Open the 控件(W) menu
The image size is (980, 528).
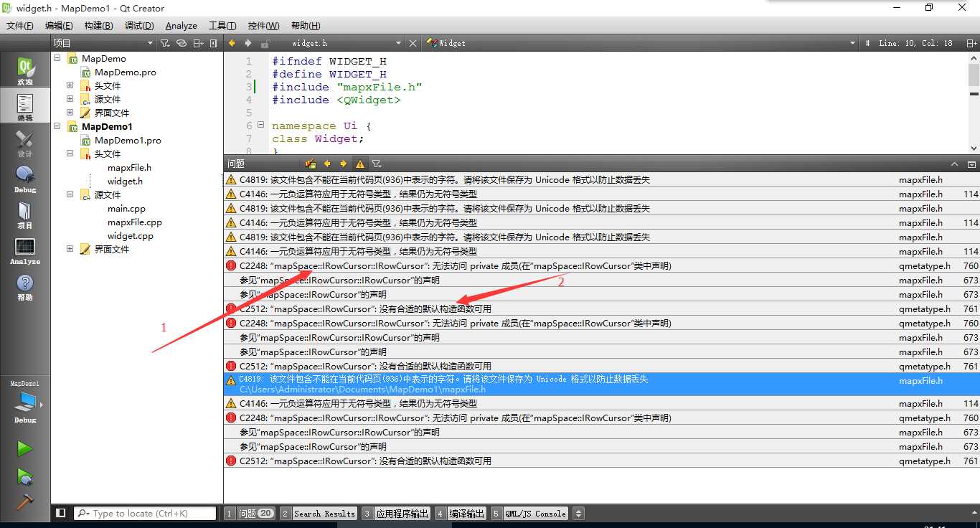(263, 25)
